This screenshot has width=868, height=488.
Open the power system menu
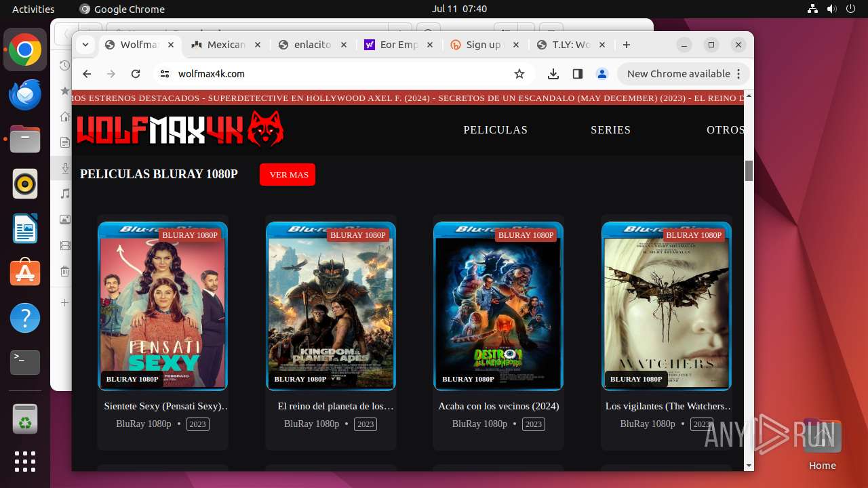(851, 9)
